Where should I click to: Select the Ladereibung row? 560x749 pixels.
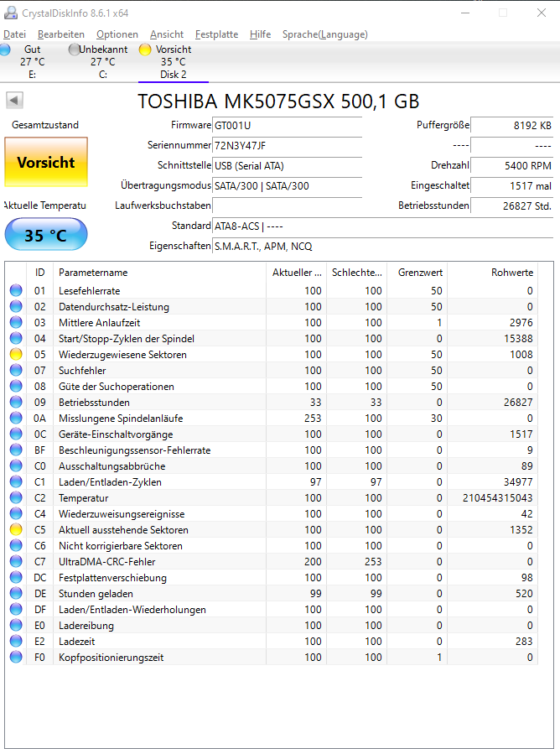pyautogui.click(x=272, y=625)
